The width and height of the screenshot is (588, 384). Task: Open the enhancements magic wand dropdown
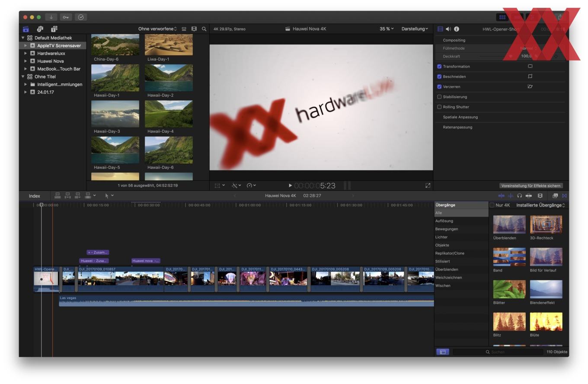(236, 186)
